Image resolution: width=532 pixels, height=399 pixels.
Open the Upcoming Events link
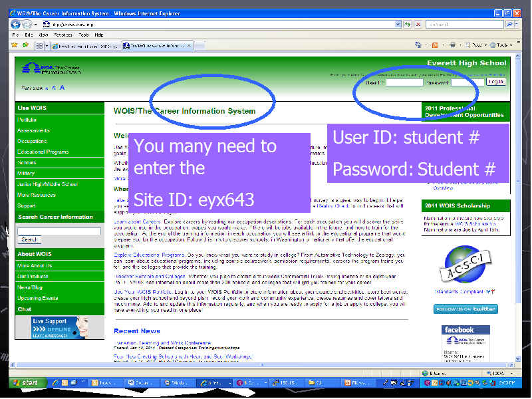38,298
